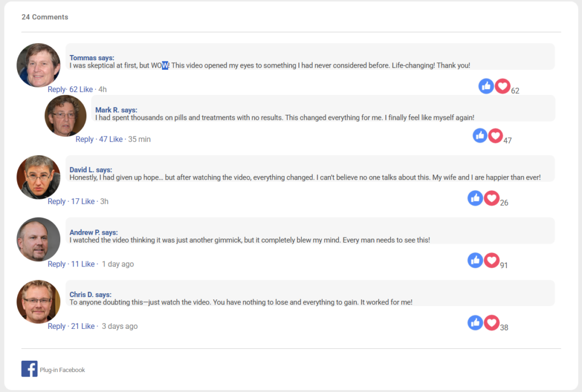Like Andrew P.'s comment via text link

tap(88, 264)
